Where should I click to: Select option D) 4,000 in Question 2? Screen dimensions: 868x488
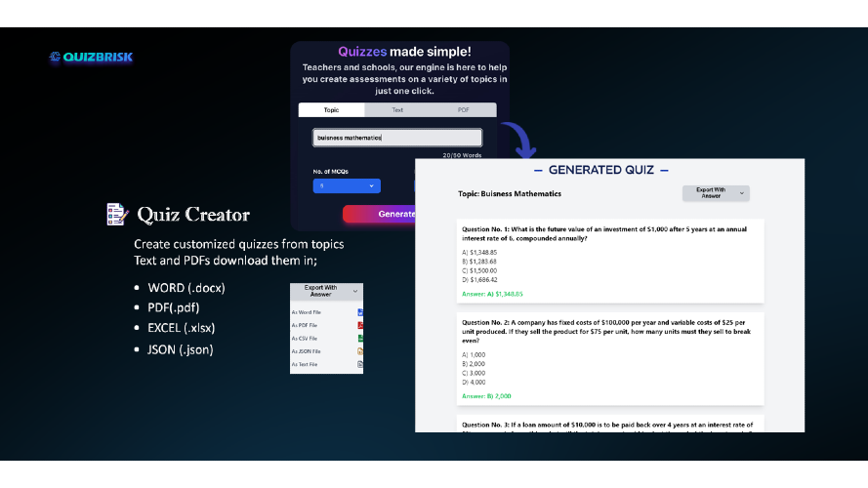pos(474,382)
